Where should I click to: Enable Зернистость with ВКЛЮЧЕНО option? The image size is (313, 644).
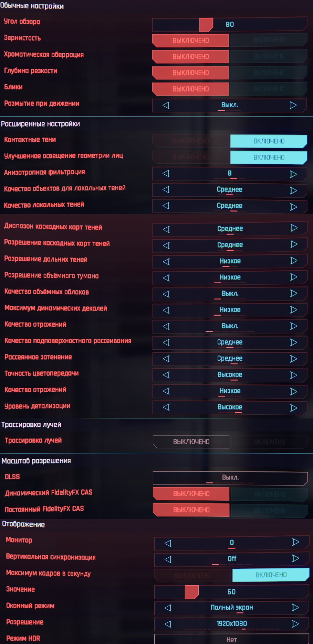coord(269,40)
